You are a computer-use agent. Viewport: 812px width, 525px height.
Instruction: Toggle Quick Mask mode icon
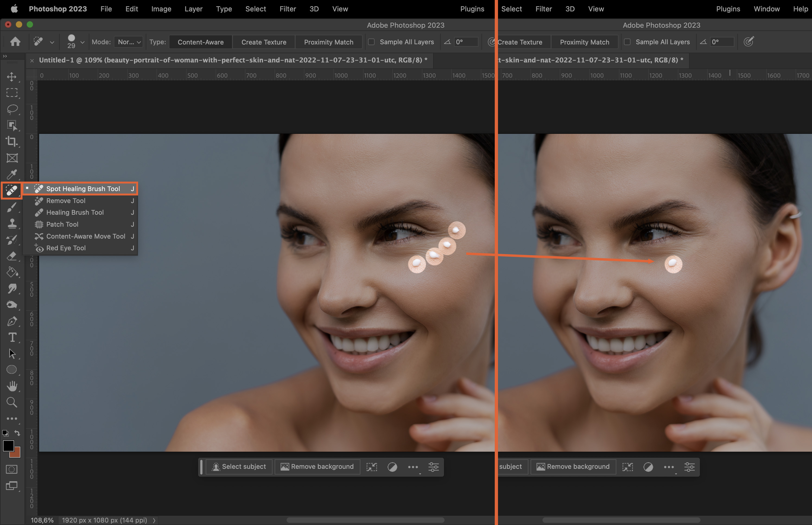click(12, 469)
